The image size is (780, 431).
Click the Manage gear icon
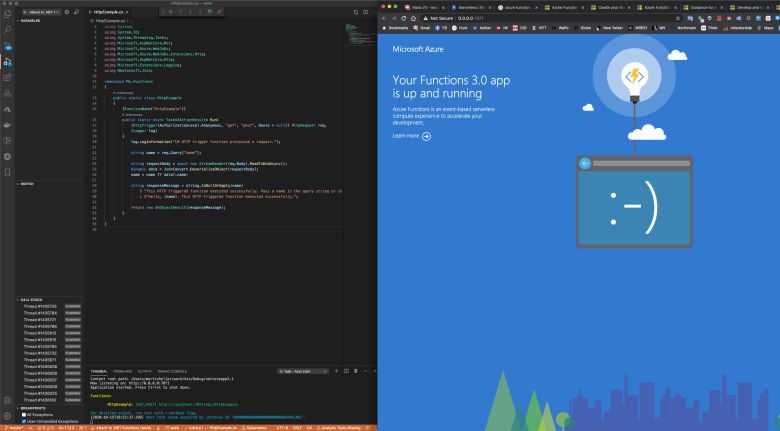click(x=7, y=415)
